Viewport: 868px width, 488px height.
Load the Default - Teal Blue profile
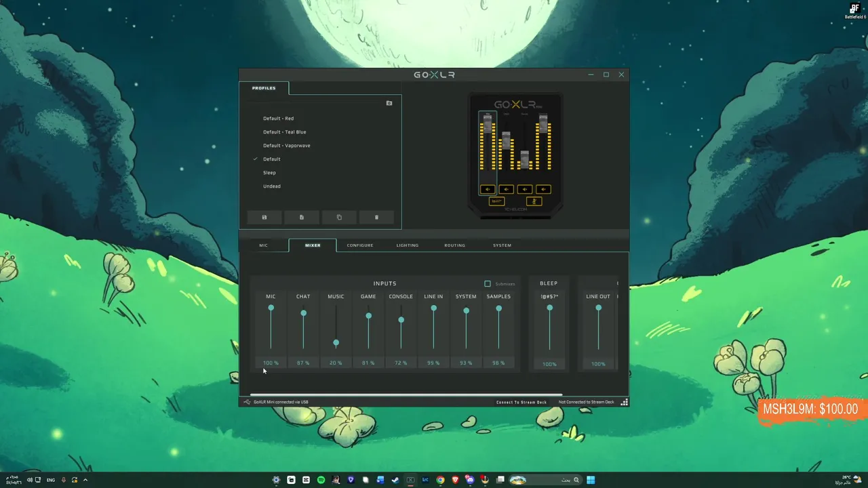click(285, 132)
